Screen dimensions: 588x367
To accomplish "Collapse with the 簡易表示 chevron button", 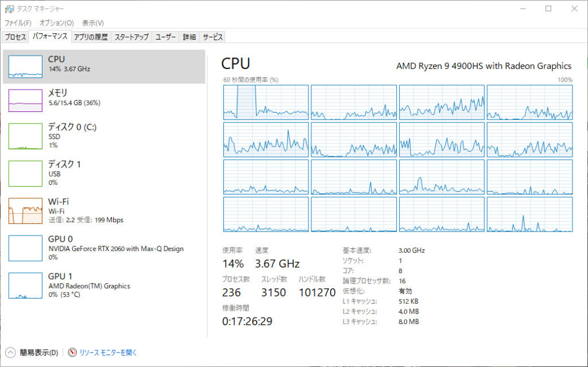I will (x=10, y=353).
